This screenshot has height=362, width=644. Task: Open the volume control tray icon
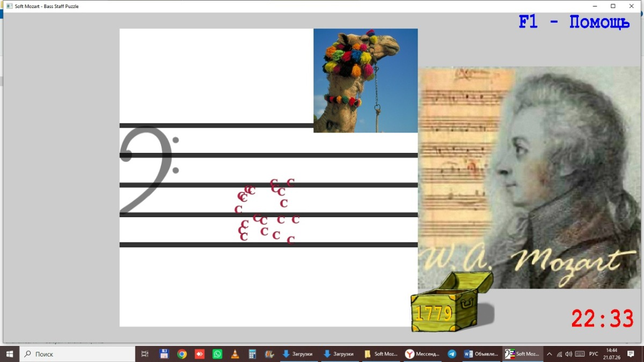pyautogui.click(x=569, y=354)
